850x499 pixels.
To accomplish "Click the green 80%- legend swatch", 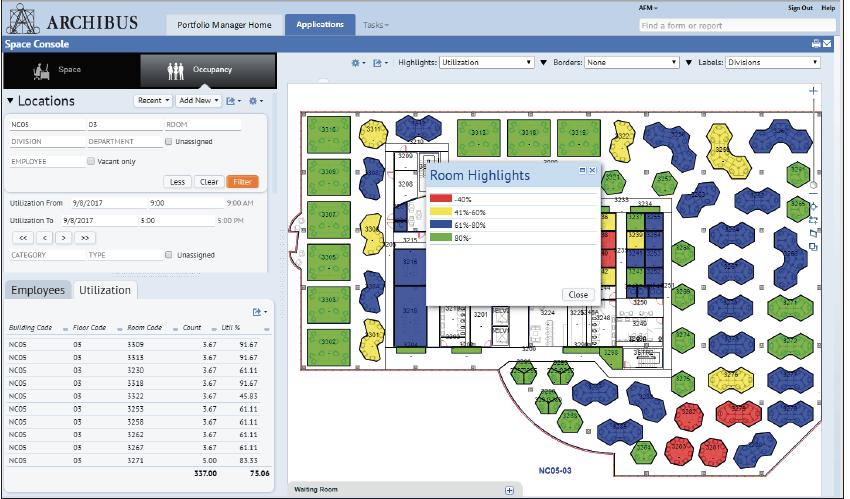I will [x=440, y=238].
